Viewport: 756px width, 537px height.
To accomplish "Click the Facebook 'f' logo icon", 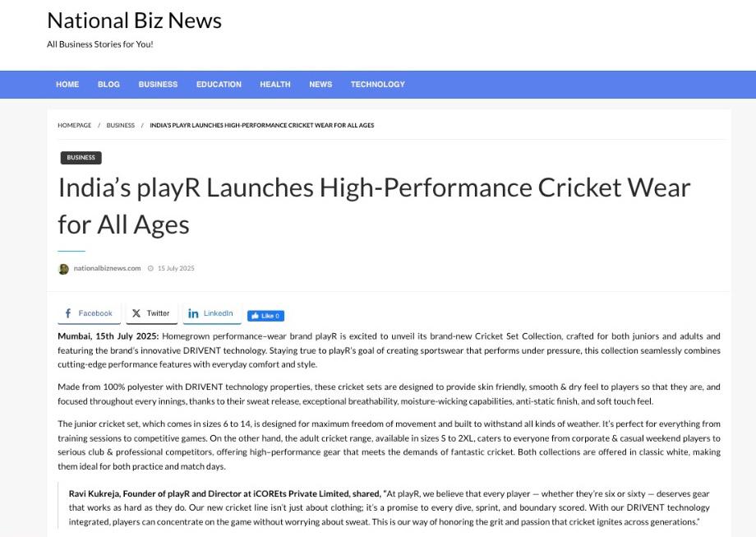I will point(68,313).
